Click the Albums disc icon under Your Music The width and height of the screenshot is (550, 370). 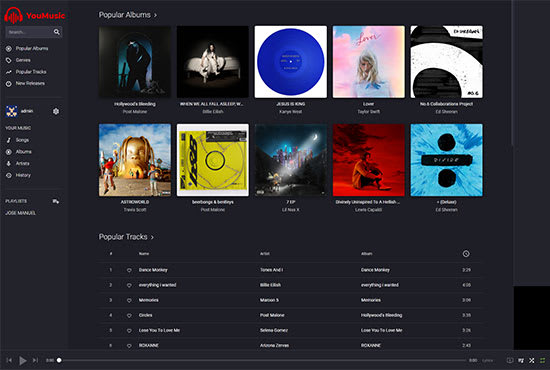pyautogui.click(x=9, y=152)
